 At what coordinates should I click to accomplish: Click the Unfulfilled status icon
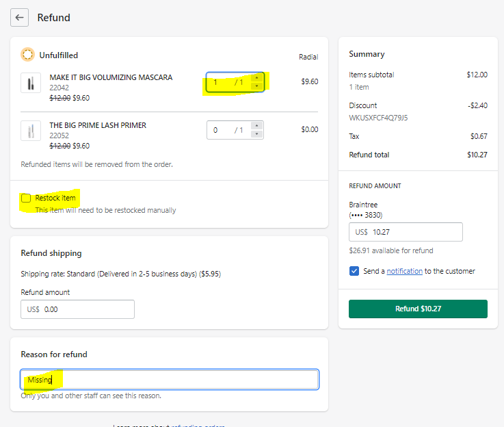tap(27, 54)
